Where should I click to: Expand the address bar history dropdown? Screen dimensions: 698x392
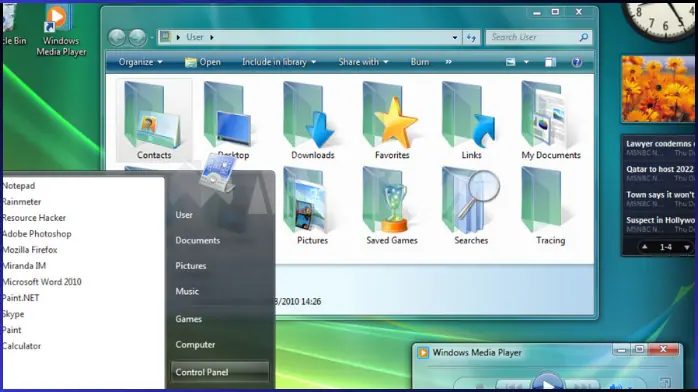pos(455,38)
